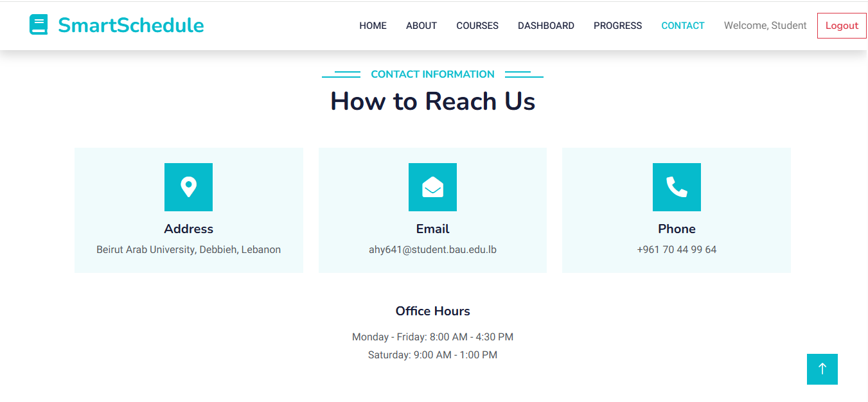The width and height of the screenshot is (868, 402).
Task: Click the SmartSchedule book logo icon
Action: (39, 25)
